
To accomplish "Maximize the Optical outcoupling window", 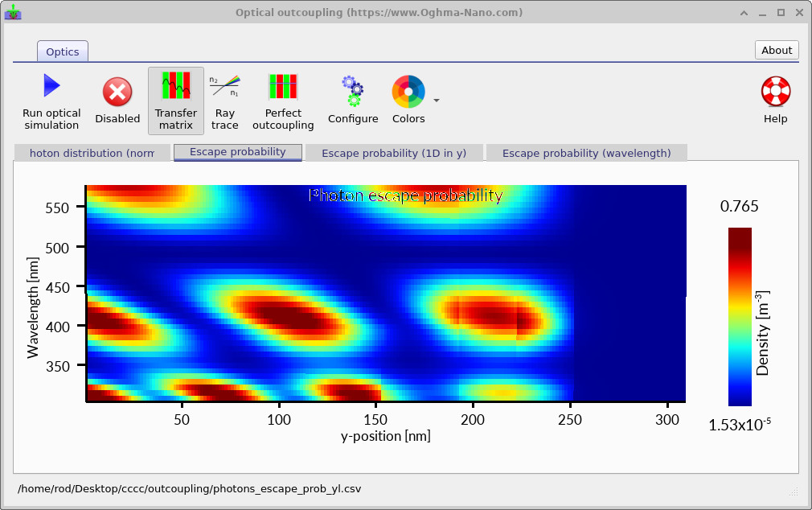I will (781, 13).
